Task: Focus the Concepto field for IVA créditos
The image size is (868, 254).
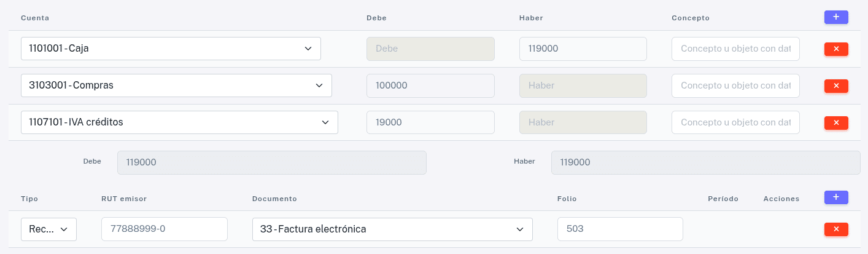Action: [x=735, y=122]
